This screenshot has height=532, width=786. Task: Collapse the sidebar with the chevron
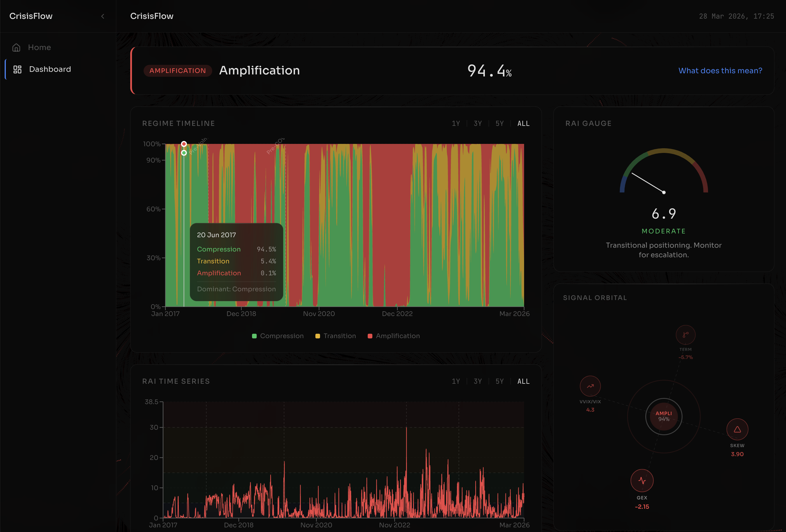click(103, 16)
